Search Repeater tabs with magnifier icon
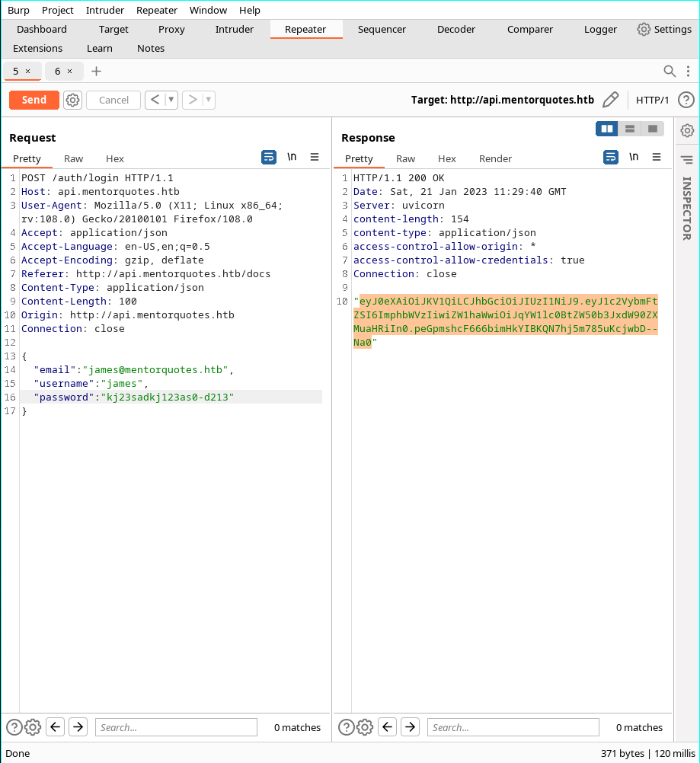 (670, 71)
